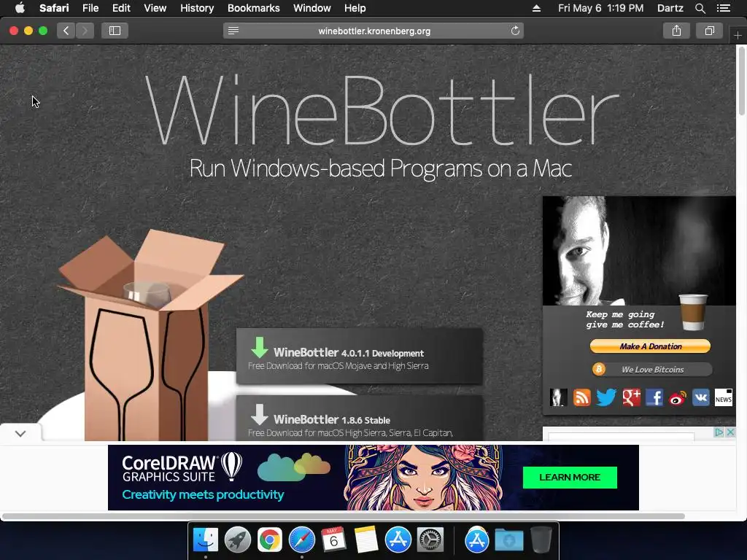Download WineBottler 1.8.6 Stable

coord(360,418)
